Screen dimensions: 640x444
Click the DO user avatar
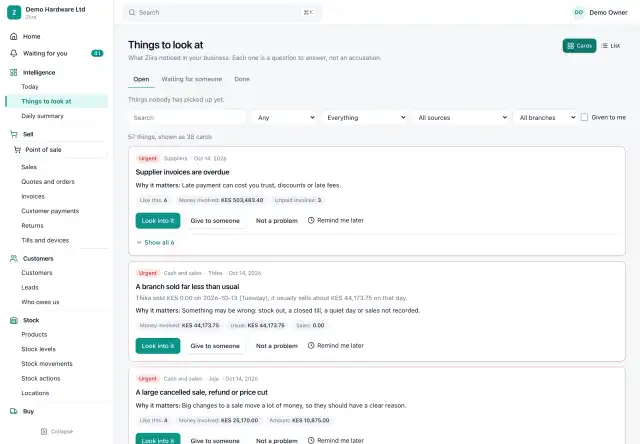[578, 13]
